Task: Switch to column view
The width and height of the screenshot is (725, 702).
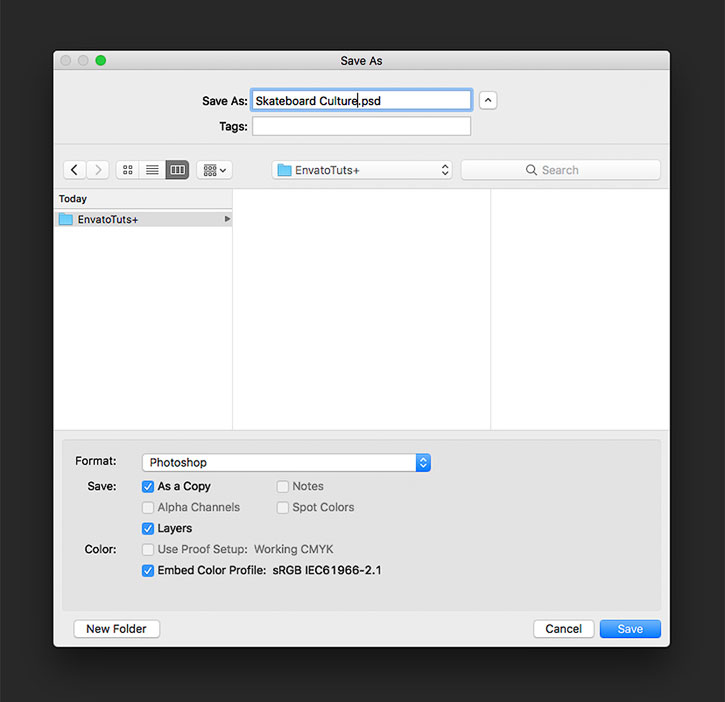Action: tap(178, 170)
